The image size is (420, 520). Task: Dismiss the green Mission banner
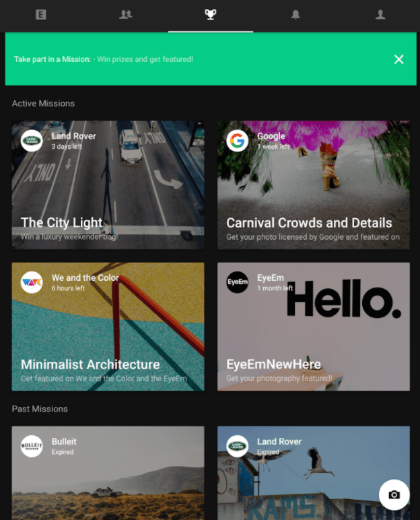pos(398,59)
